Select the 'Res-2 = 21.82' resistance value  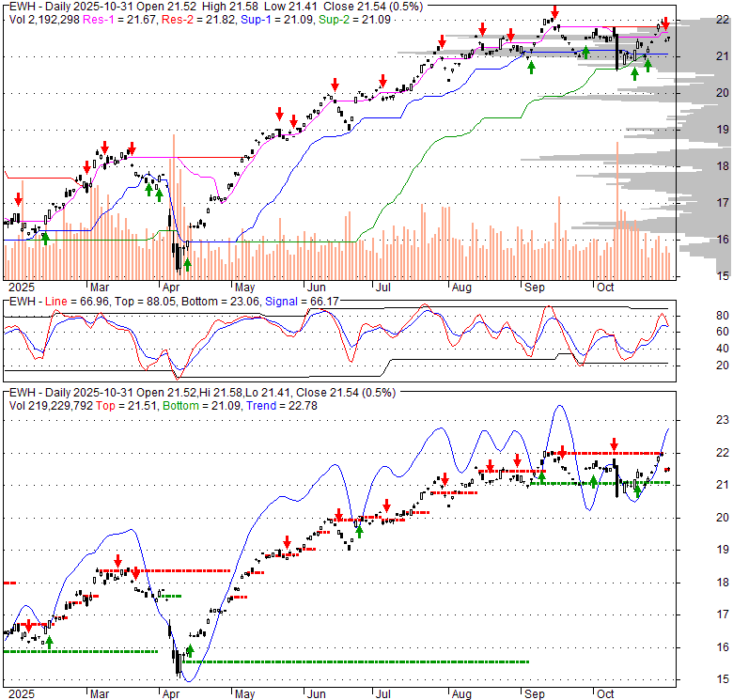(198, 20)
